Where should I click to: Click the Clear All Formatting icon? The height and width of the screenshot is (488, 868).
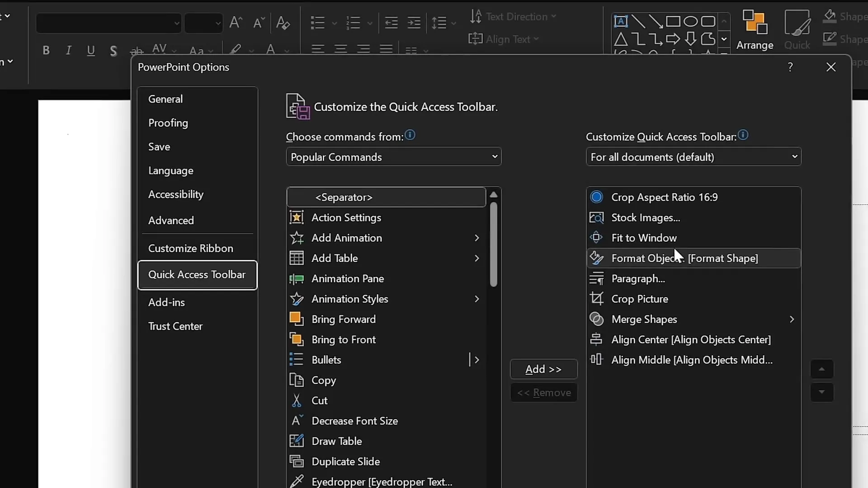pyautogui.click(x=283, y=22)
